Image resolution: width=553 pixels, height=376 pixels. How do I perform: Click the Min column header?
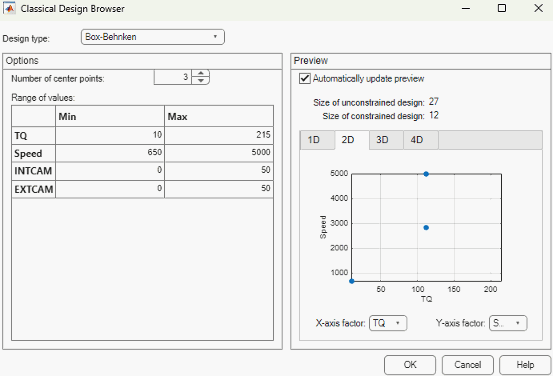pyautogui.click(x=110, y=116)
